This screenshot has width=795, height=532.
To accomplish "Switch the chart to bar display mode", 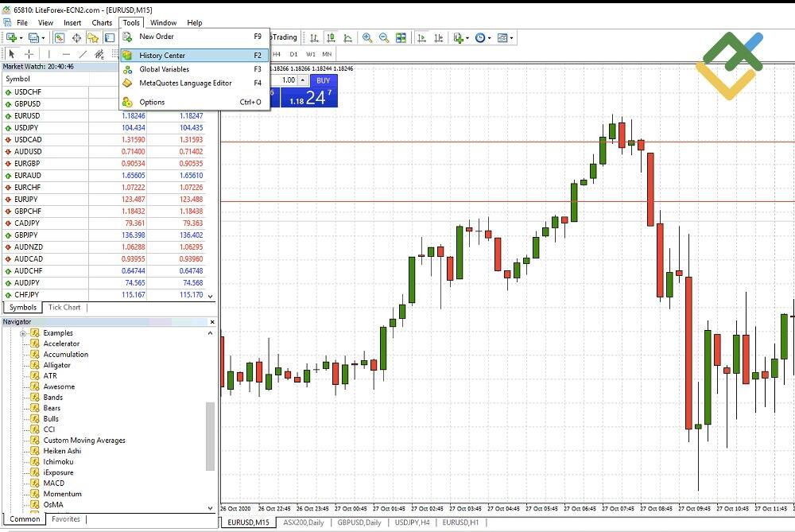I will pos(314,37).
